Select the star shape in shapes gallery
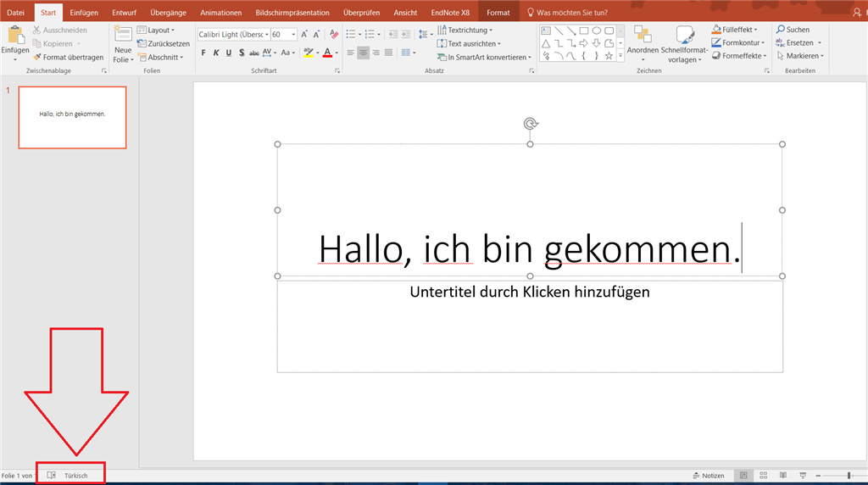 coord(609,56)
